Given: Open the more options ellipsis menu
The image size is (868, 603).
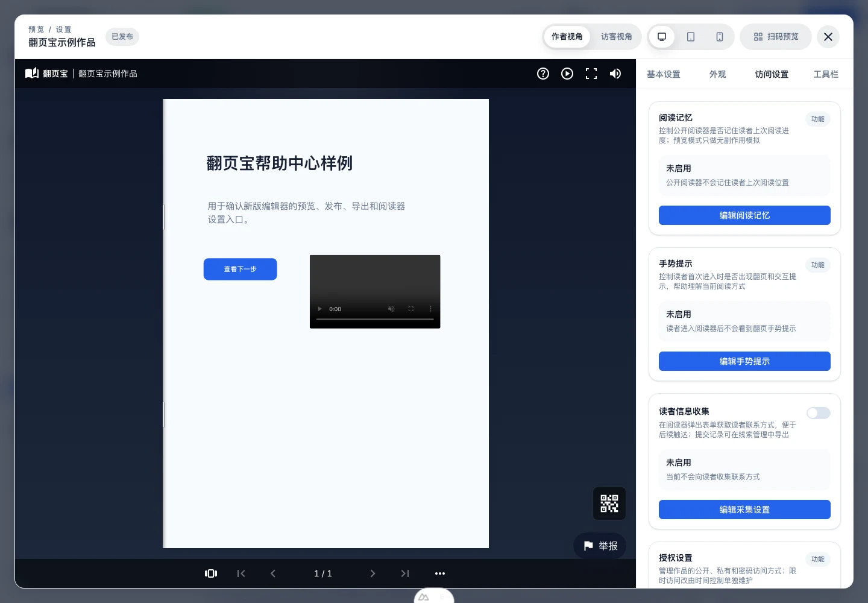Looking at the screenshot, I should pyautogui.click(x=440, y=573).
